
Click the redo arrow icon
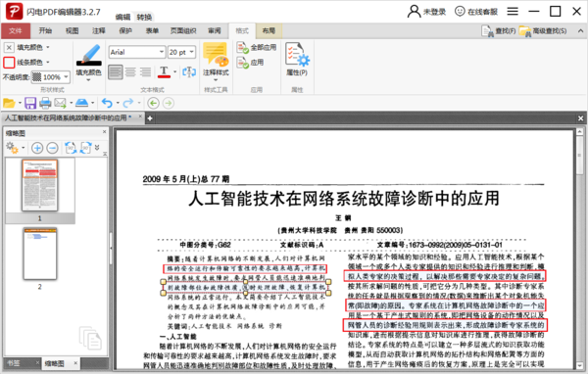128,103
